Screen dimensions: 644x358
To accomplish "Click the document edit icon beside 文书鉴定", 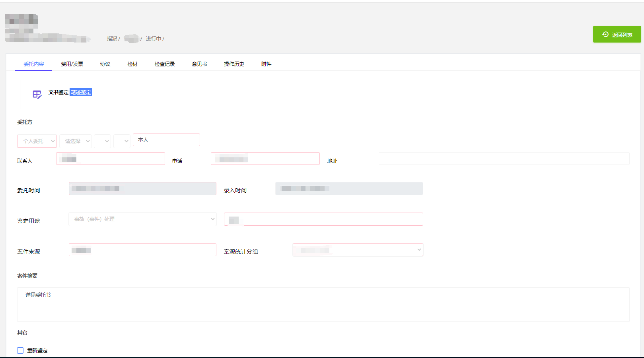I will pos(37,95).
